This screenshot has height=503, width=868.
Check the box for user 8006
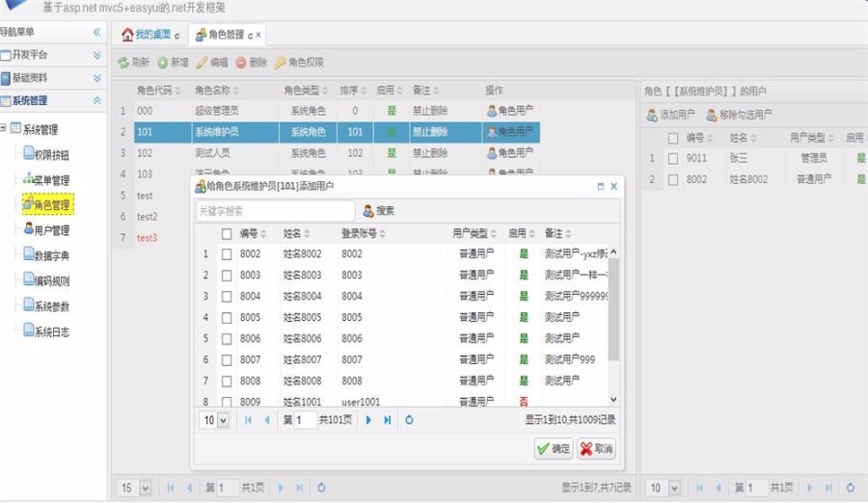click(x=227, y=338)
